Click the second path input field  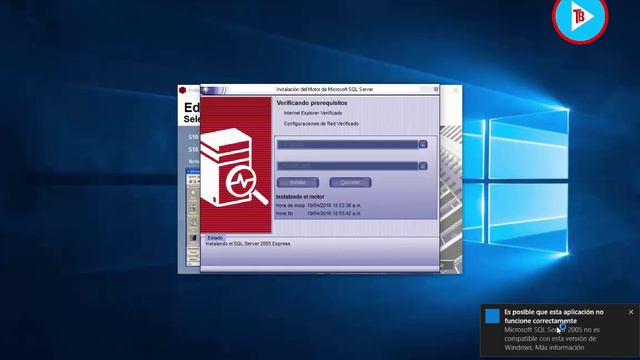tap(347, 166)
